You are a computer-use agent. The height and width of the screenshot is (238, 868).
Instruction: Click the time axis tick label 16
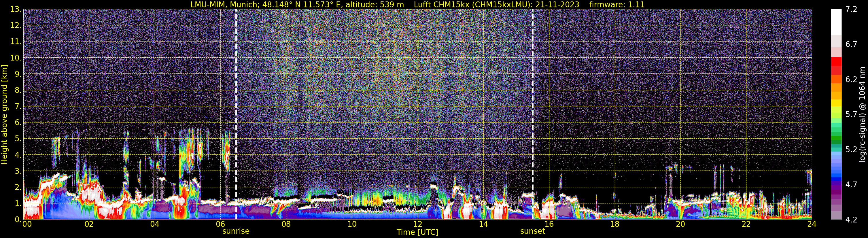549,224
